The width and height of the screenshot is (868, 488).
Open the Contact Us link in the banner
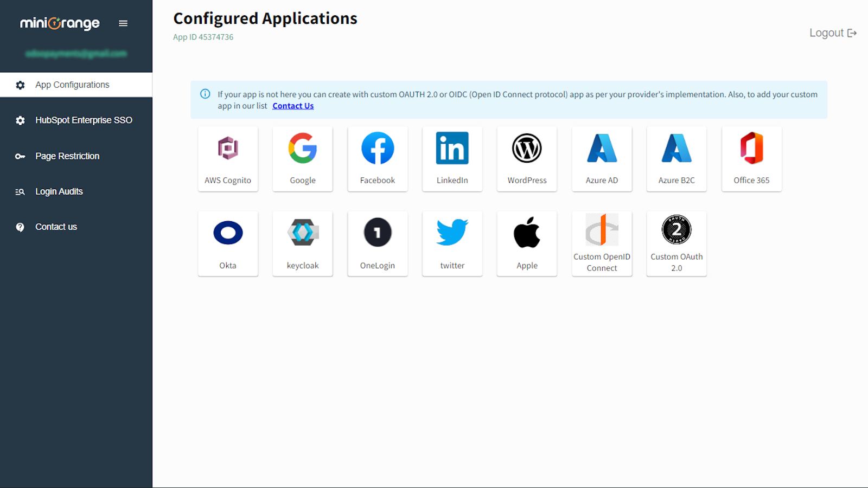click(292, 105)
